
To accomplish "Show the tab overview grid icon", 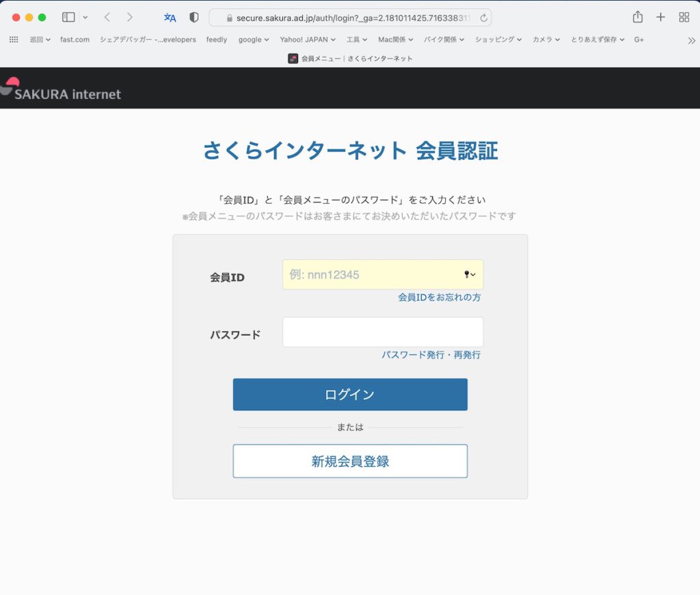I will pos(684,17).
